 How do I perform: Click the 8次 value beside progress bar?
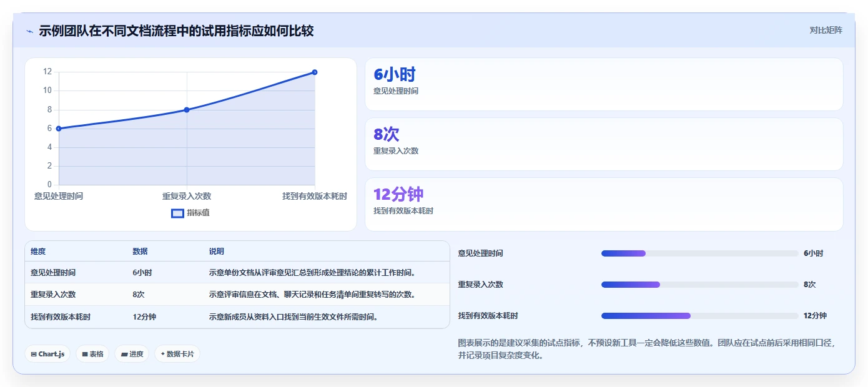pyautogui.click(x=810, y=285)
